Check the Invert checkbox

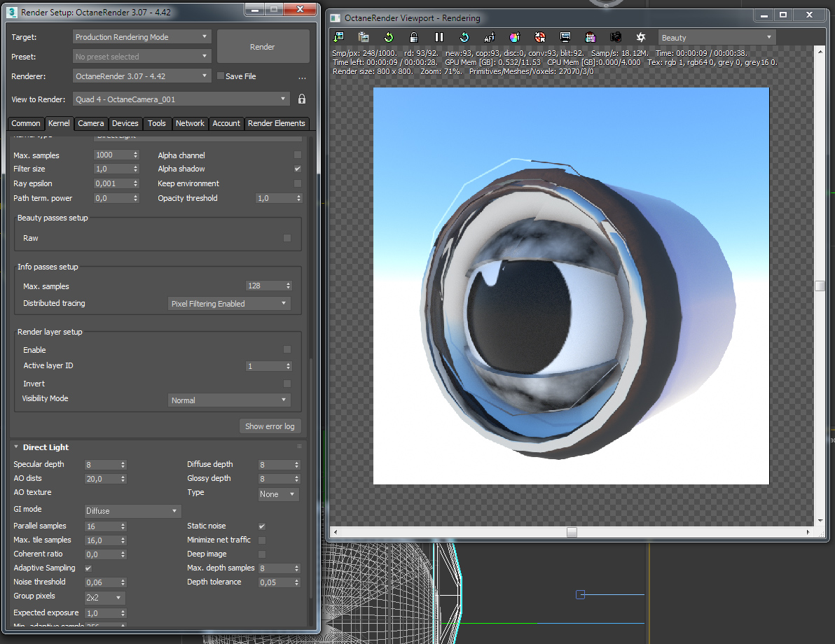(x=288, y=384)
